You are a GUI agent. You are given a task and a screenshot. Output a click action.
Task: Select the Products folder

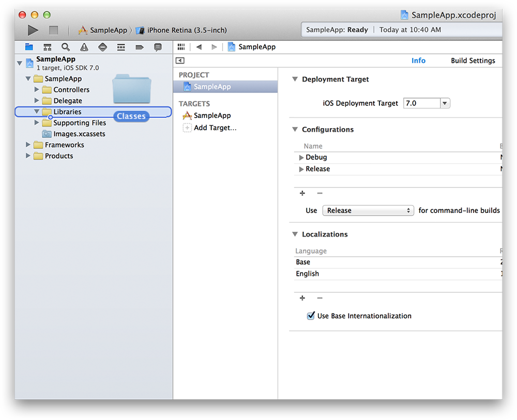click(53, 156)
